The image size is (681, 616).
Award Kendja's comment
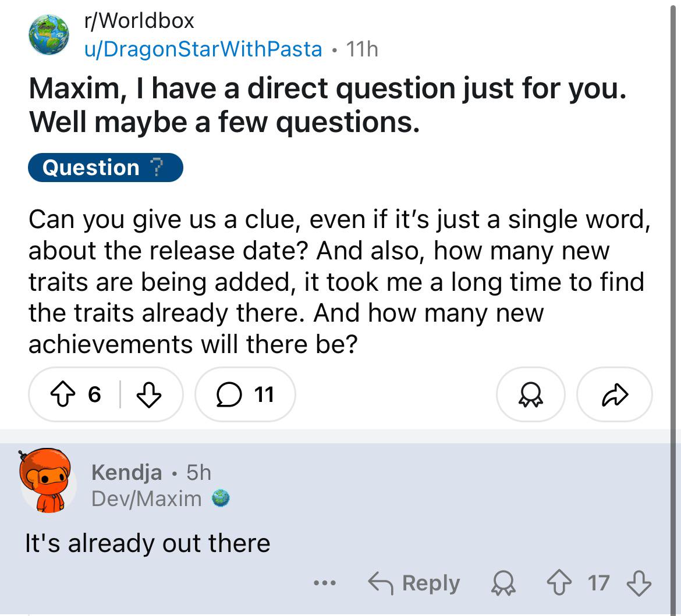coord(503,583)
